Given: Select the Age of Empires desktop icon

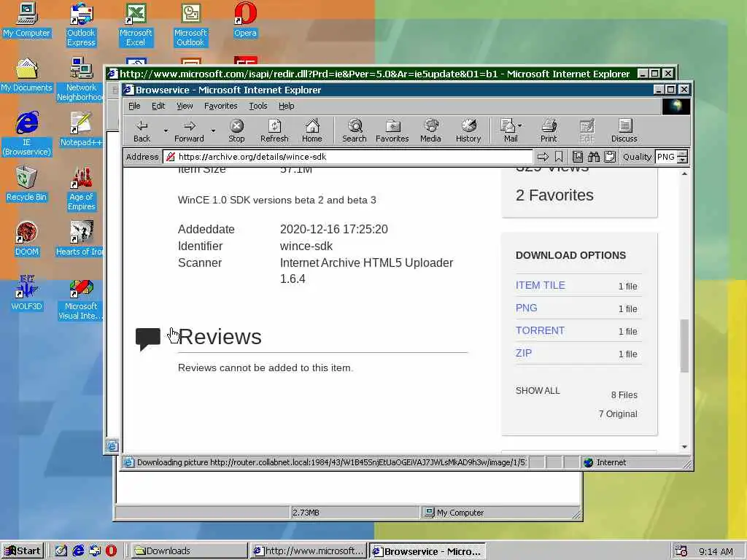Looking at the screenshot, I should (x=81, y=189).
